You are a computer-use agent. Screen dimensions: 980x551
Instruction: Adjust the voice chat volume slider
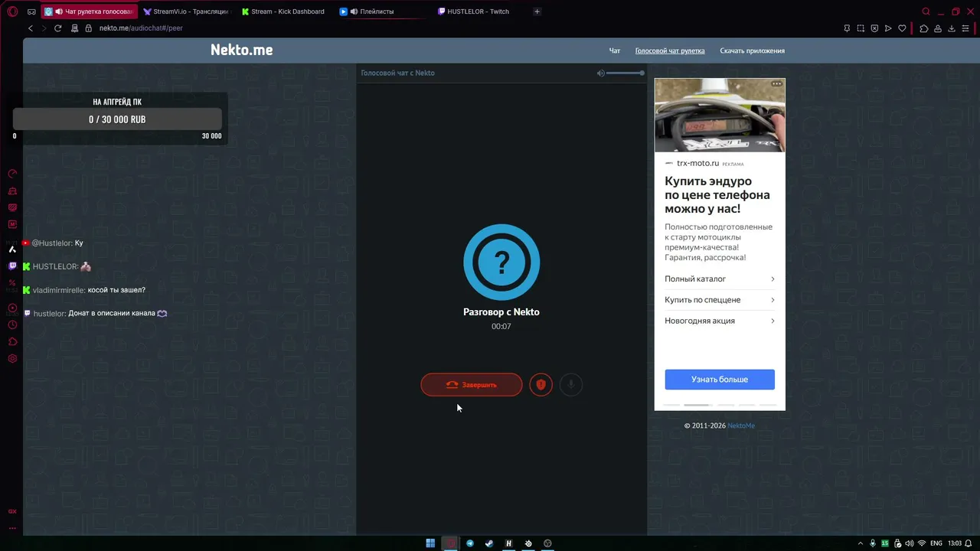click(626, 73)
